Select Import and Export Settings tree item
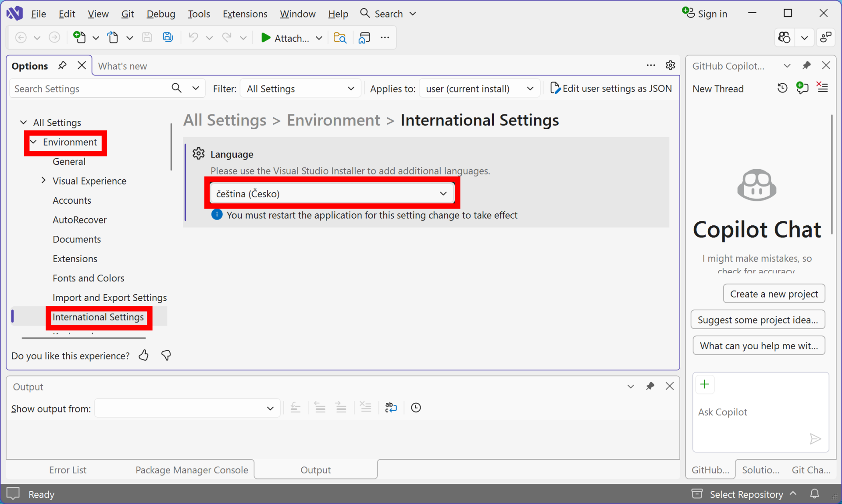This screenshot has width=842, height=504. click(x=110, y=297)
